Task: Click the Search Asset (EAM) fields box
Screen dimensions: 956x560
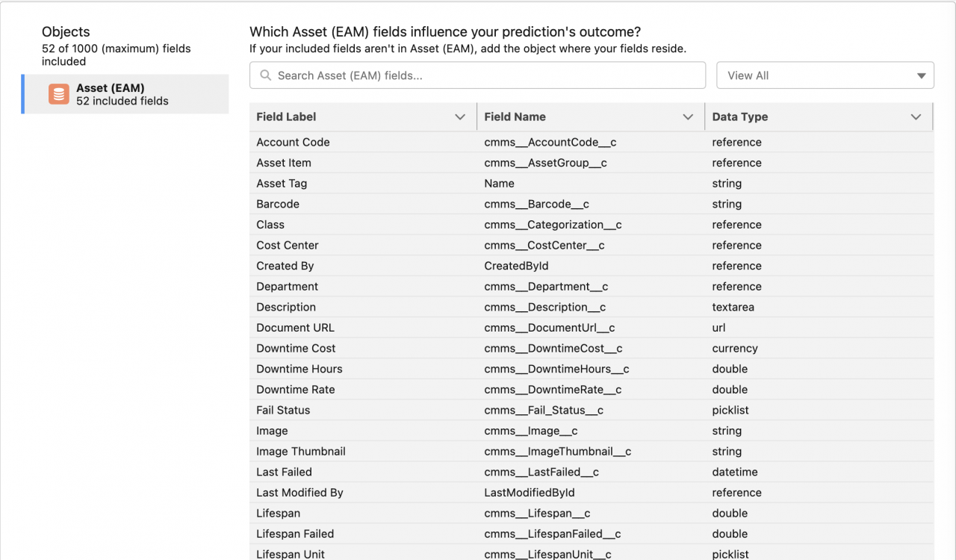Action: (x=477, y=75)
